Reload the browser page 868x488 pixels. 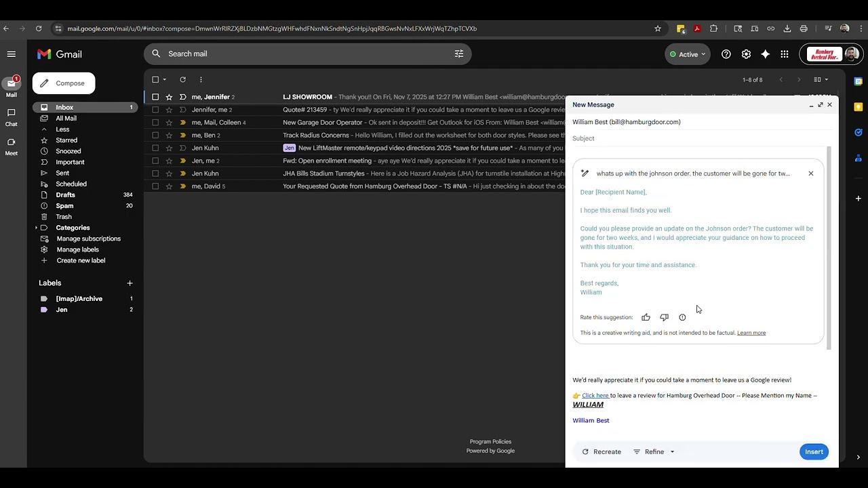tap(39, 28)
